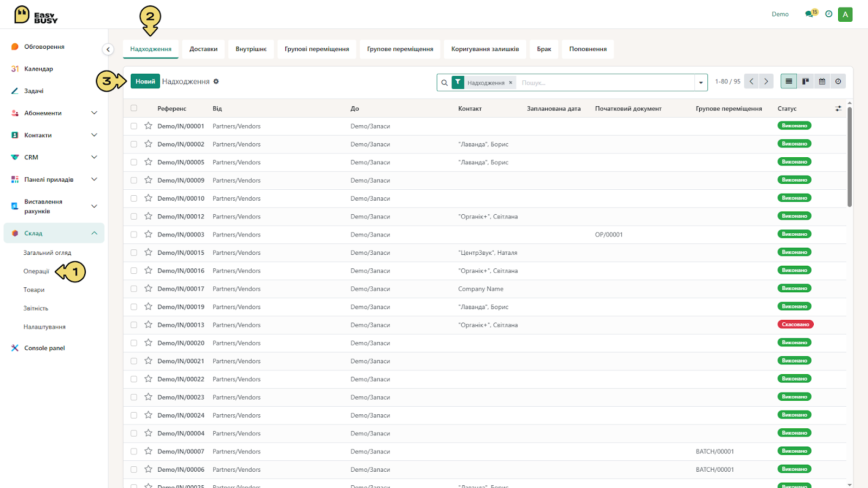
Task: Expand the CRM sidebar section
Action: [94, 157]
